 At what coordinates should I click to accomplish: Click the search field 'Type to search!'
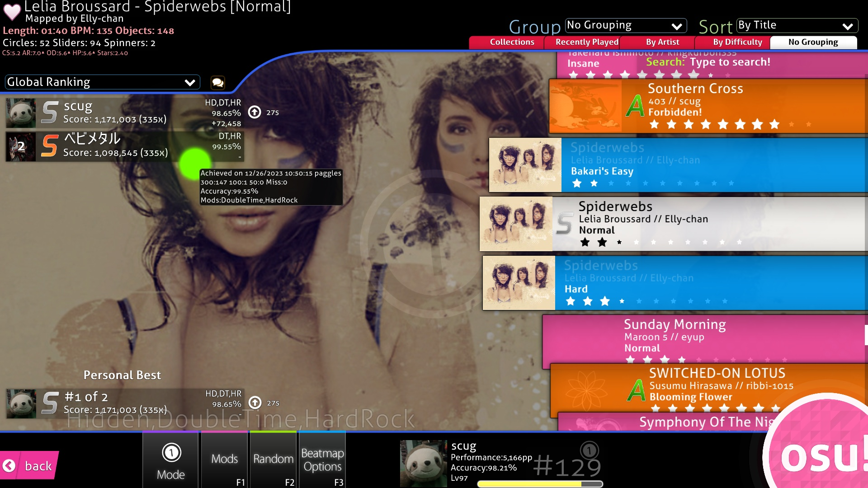click(x=730, y=62)
